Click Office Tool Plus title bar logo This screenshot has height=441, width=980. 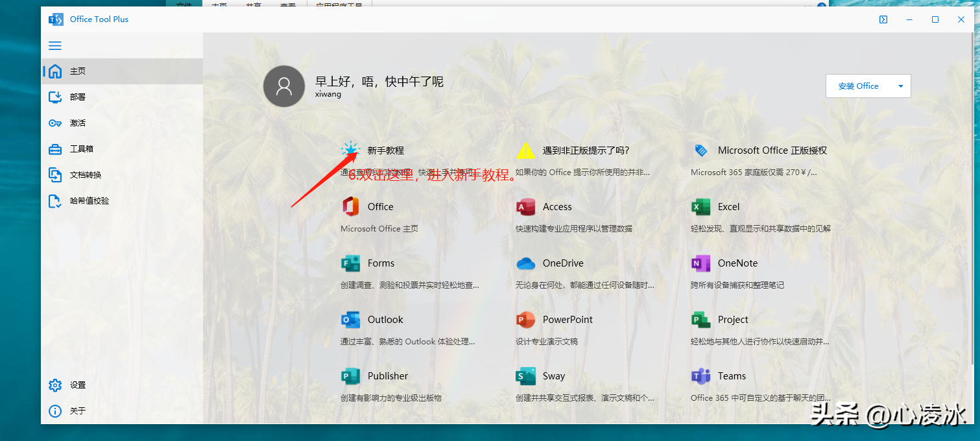[x=56, y=19]
